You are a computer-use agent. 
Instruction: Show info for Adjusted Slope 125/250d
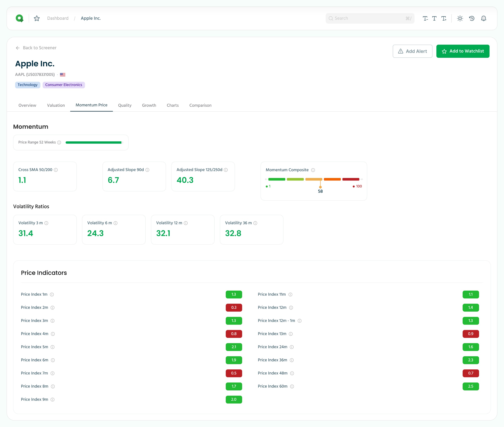pyautogui.click(x=226, y=170)
